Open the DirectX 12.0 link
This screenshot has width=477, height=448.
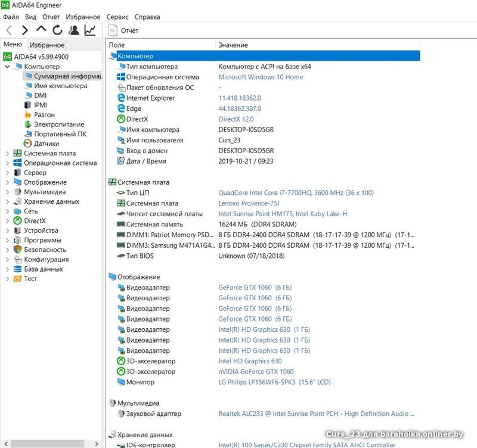tap(236, 119)
